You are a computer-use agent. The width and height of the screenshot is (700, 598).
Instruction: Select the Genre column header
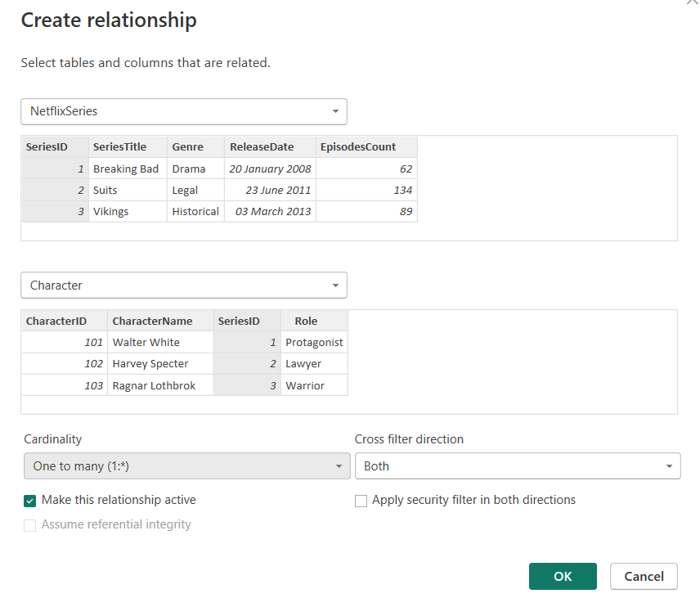[187, 147]
